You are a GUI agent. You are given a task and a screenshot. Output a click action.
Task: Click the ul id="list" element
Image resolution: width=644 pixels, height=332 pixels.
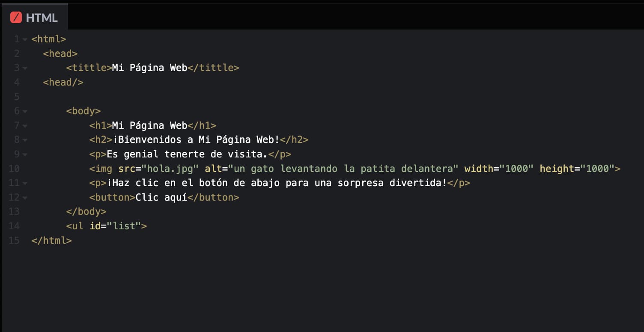[107, 226]
